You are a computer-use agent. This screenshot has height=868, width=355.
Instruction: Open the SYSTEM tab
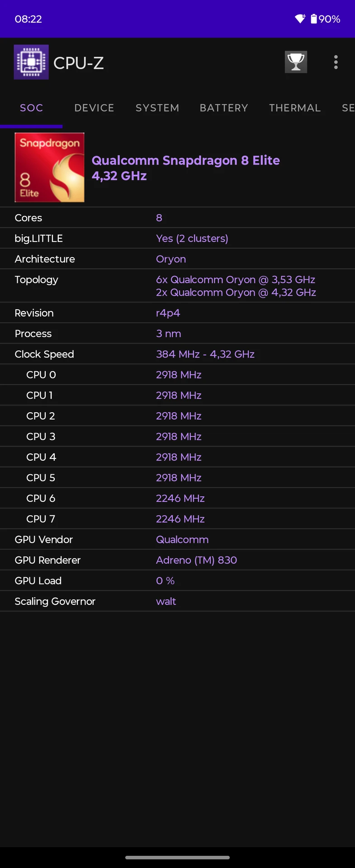click(x=157, y=108)
